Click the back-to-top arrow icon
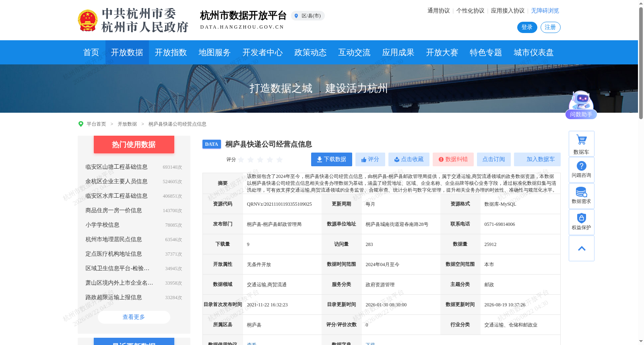Image resolution: width=644 pixels, height=345 pixels. [582, 248]
